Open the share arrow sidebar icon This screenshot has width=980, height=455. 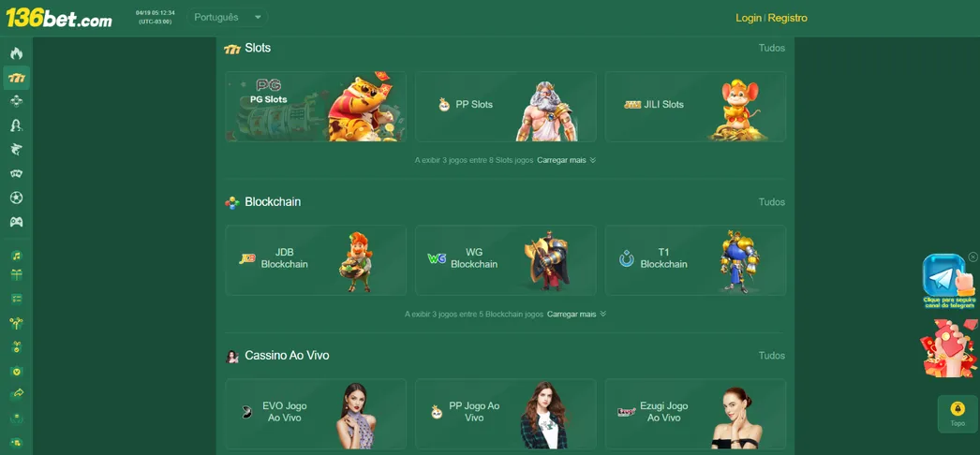tap(16, 393)
